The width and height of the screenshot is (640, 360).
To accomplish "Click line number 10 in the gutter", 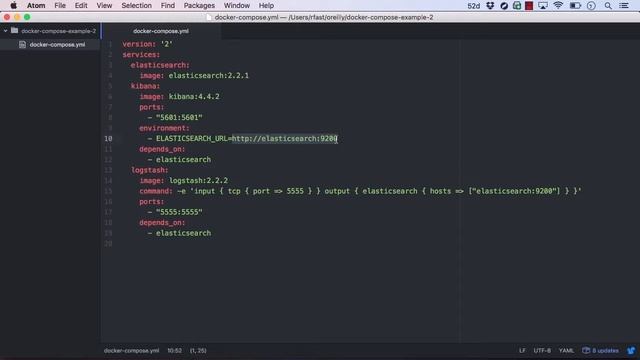I will [x=108, y=139].
